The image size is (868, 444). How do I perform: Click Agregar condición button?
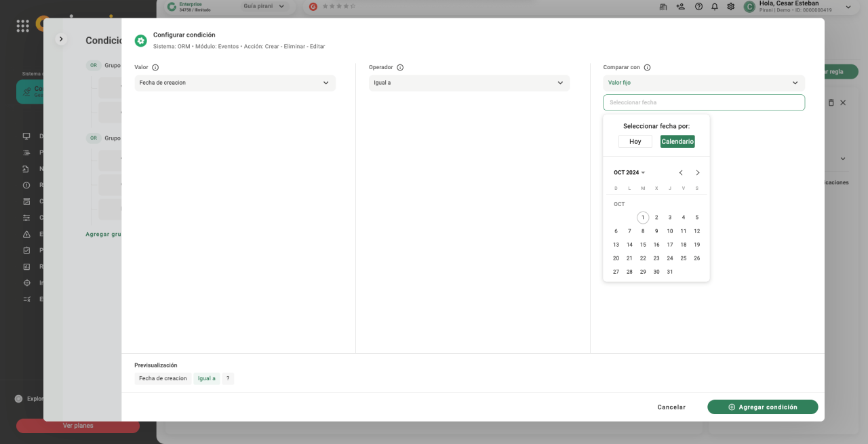[762, 407]
